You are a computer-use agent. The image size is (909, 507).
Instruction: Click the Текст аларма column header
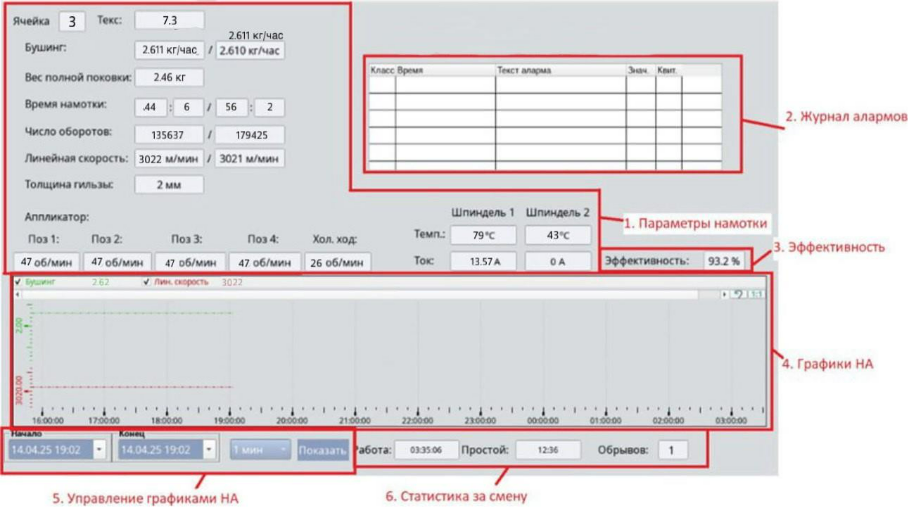click(561, 70)
